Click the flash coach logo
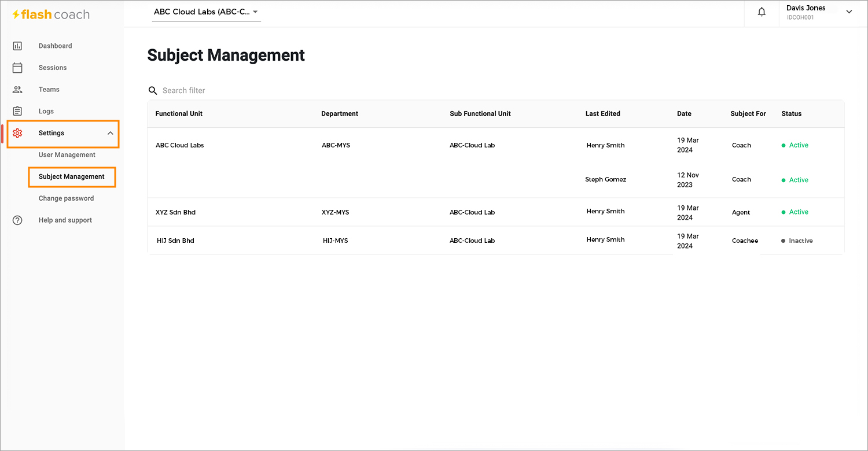The width and height of the screenshot is (868, 451). pos(51,14)
